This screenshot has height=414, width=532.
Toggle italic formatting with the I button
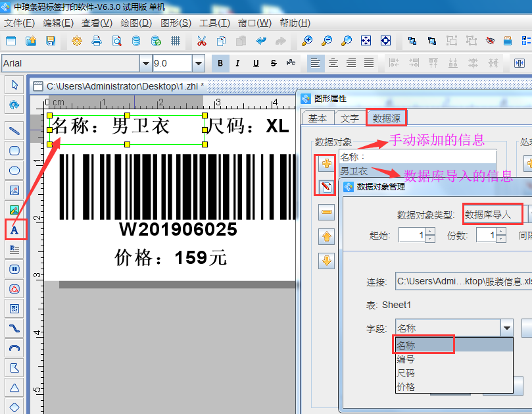(236, 63)
